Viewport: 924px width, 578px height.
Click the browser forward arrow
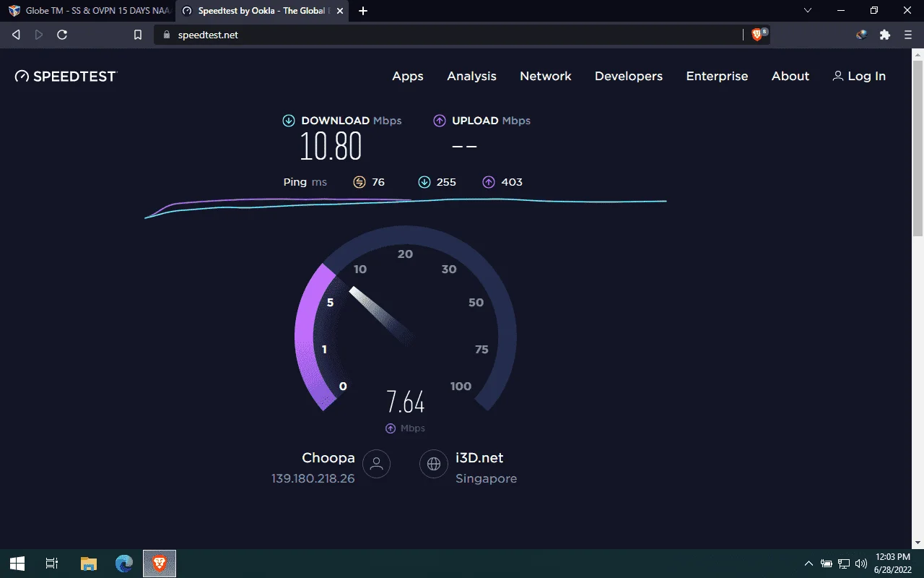pos(39,35)
